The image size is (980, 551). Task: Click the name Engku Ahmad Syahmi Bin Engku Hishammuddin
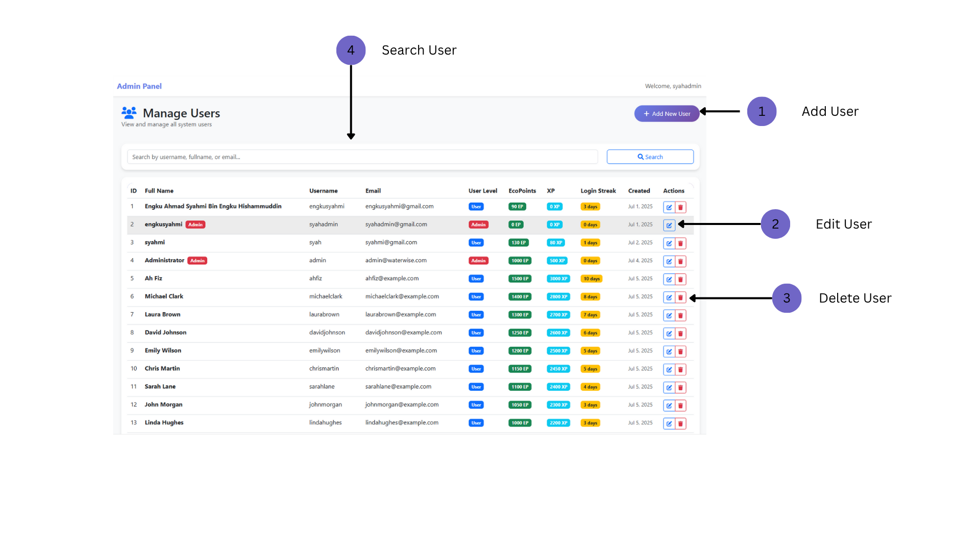[x=213, y=206]
